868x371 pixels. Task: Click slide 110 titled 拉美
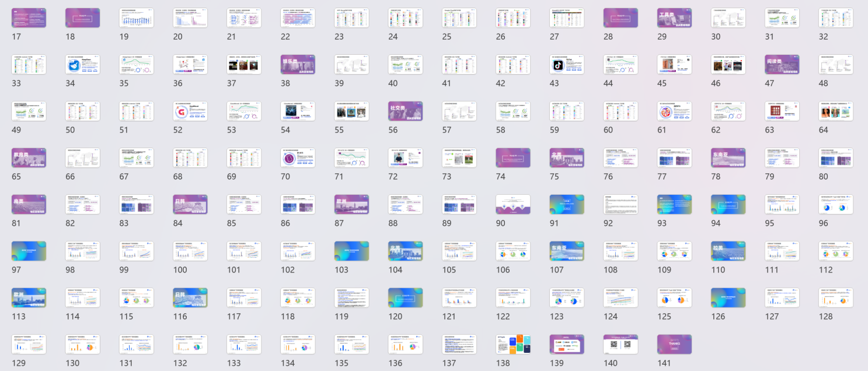pos(728,251)
